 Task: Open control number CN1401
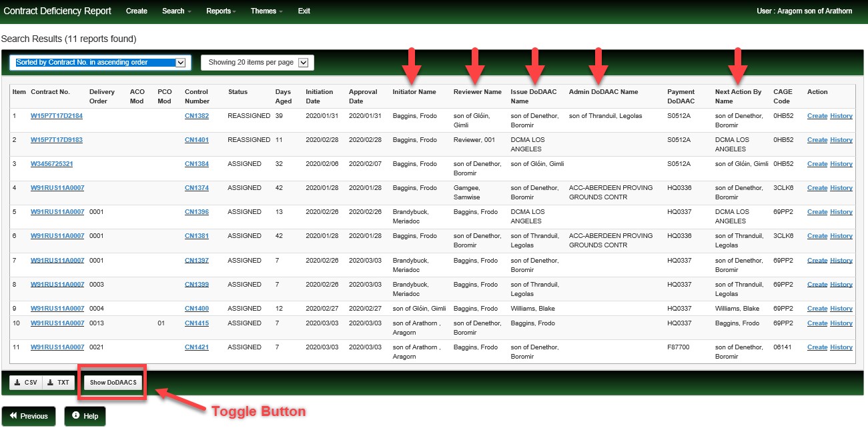point(197,140)
